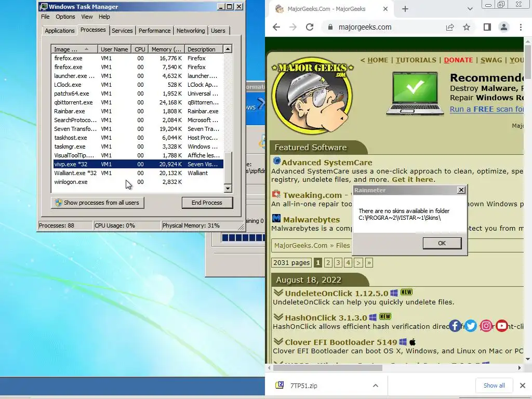
Task: Open the Task Manager File menu
Action: 45,17
